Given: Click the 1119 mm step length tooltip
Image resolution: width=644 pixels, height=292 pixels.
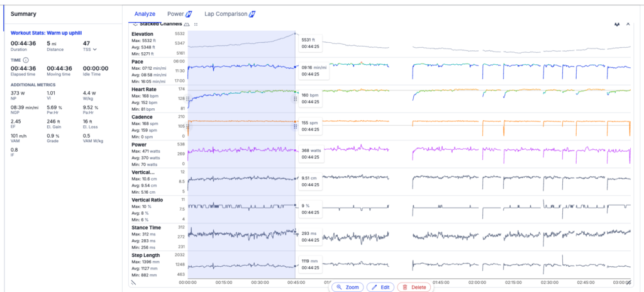Looking at the screenshot, I should (x=311, y=264).
